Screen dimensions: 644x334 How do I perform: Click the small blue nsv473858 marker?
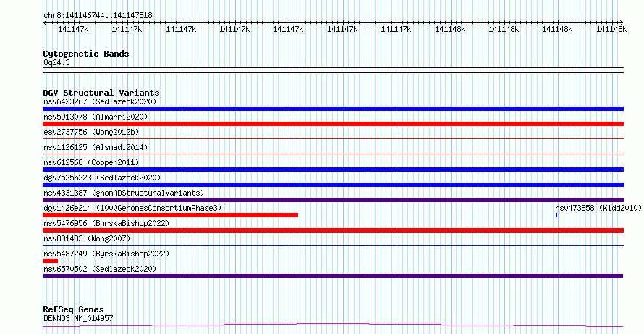556,215
